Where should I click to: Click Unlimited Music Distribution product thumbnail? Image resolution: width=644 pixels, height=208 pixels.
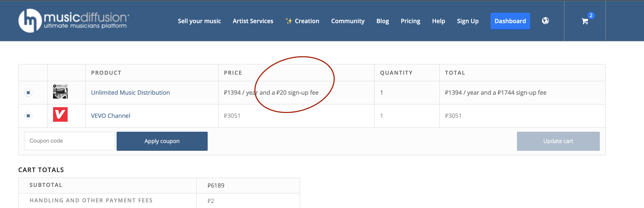[60, 92]
